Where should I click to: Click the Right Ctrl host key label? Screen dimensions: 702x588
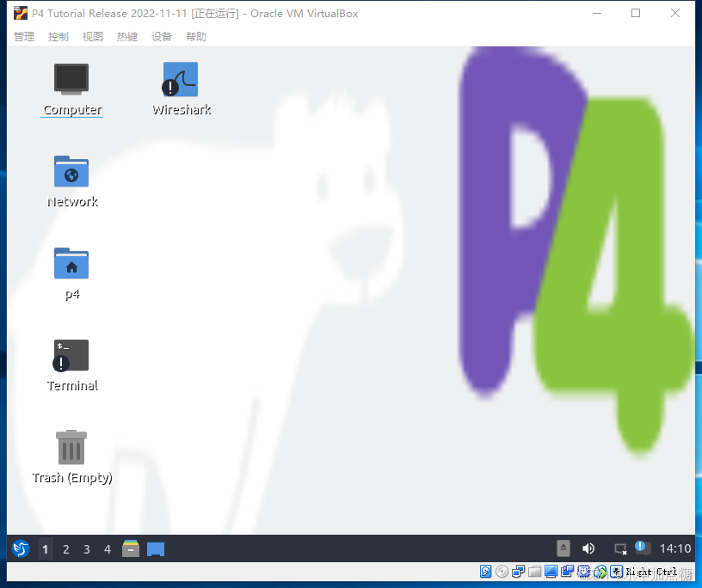(x=651, y=572)
